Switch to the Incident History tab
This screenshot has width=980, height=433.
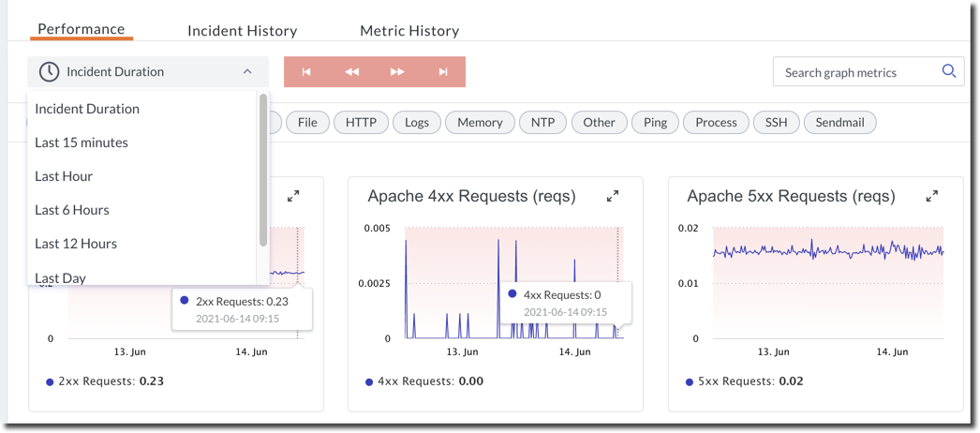tap(242, 30)
